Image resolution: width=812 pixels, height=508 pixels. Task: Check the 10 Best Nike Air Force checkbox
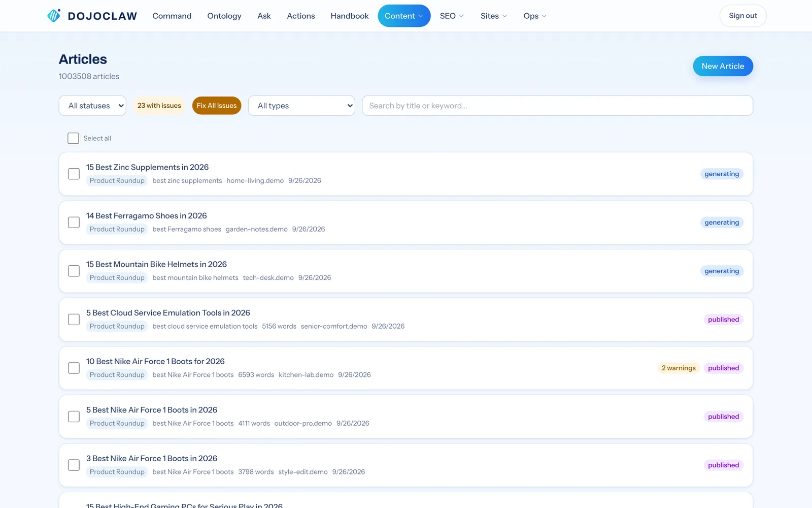(x=74, y=368)
